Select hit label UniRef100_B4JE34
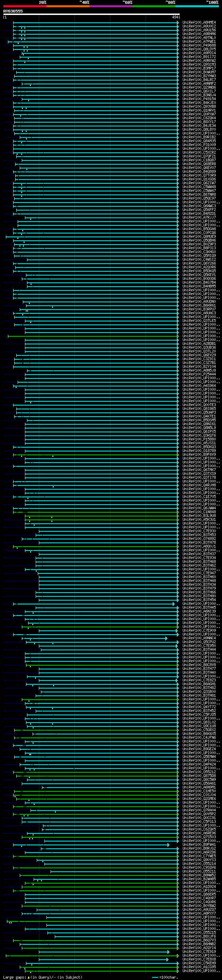The height and width of the screenshot is (980, 222). coord(199,125)
